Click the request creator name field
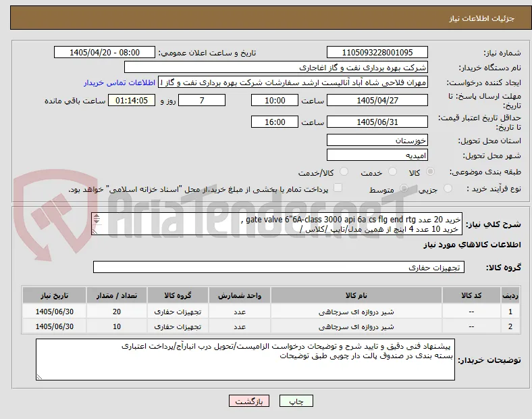This screenshot has height=419, width=532. click(x=293, y=82)
